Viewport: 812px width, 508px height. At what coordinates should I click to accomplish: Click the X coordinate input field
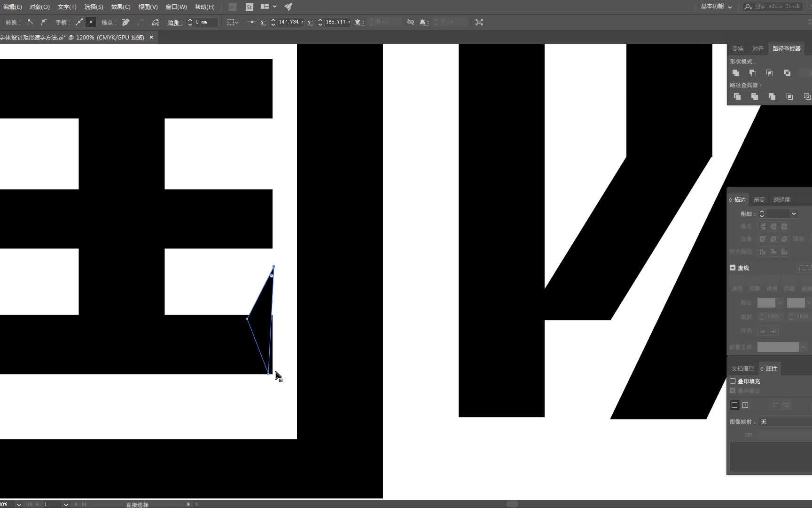pos(291,22)
